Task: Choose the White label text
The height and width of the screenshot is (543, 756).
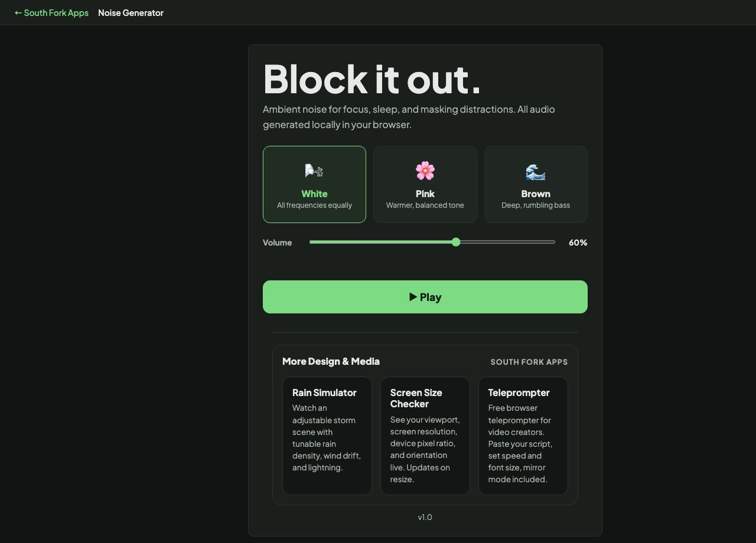Action: tap(314, 194)
